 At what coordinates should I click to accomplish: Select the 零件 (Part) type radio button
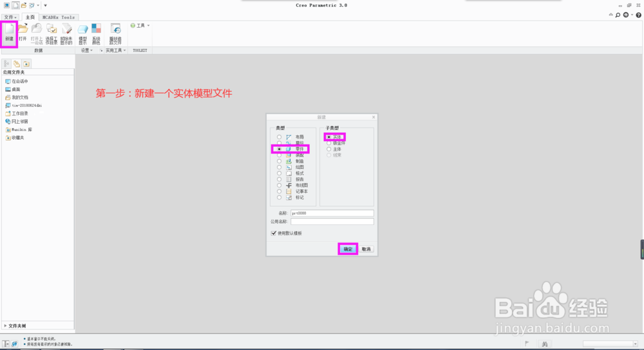point(279,149)
